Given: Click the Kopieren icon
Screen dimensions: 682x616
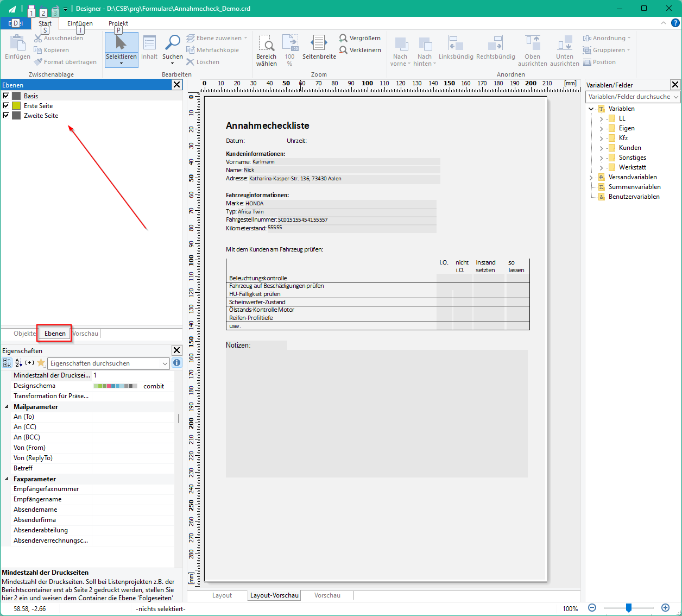Looking at the screenshot, I should [x=38, y=50].
